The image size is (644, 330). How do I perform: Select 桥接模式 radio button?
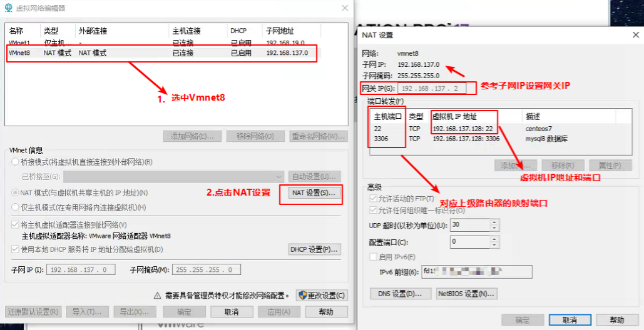pyautogui.click(x=16, y=162)
